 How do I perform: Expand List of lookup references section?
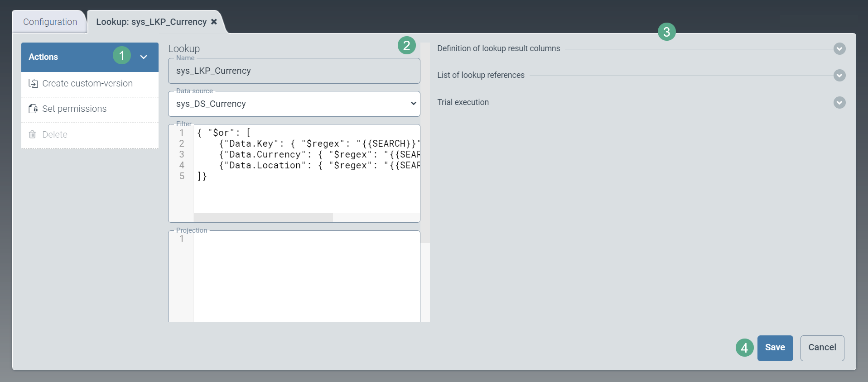coord(839,76)
